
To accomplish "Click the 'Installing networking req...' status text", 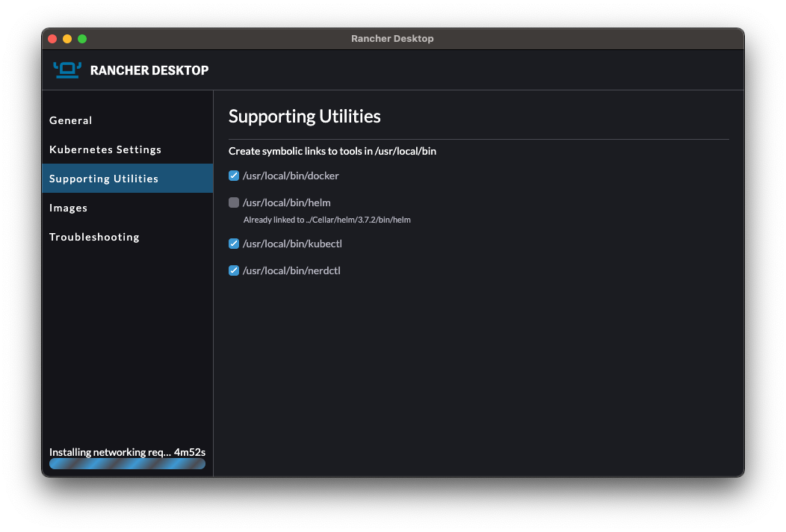I will click(x=109, y=452).
